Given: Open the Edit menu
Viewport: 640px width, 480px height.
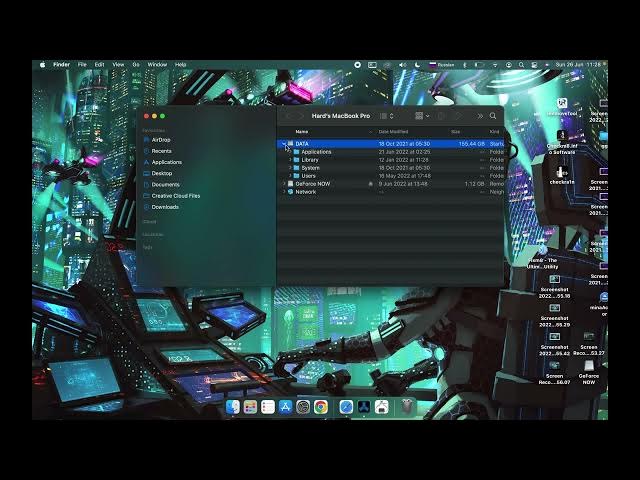Looking at the screenshot, I should (99, 64).
